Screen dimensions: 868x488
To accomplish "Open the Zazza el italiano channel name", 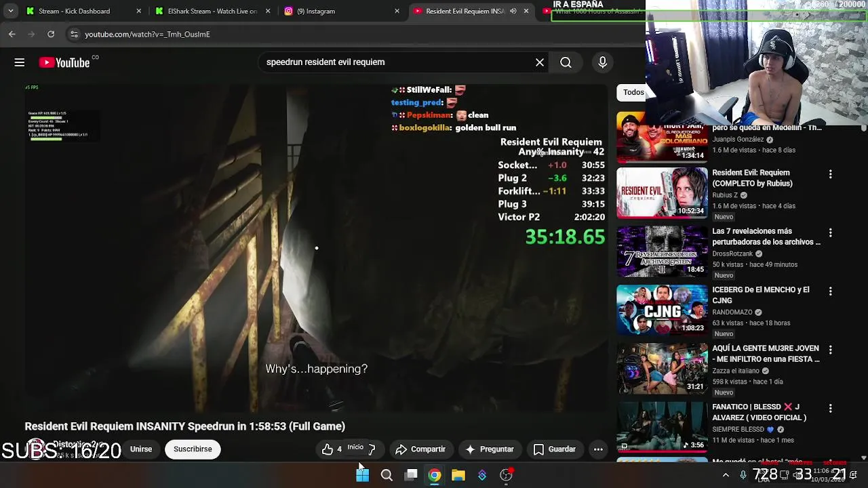I will tap(736, 371).
